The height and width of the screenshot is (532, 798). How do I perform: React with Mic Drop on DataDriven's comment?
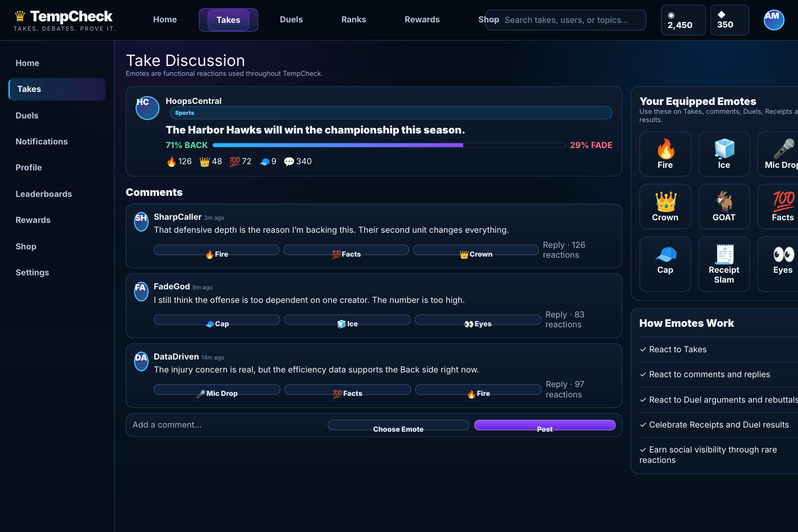[217, 390]
